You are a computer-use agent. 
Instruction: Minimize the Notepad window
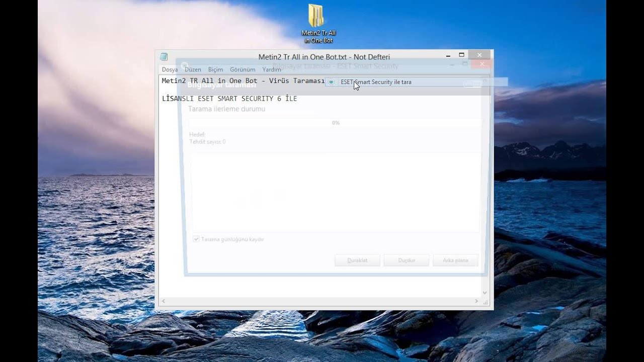coord(448,55)
